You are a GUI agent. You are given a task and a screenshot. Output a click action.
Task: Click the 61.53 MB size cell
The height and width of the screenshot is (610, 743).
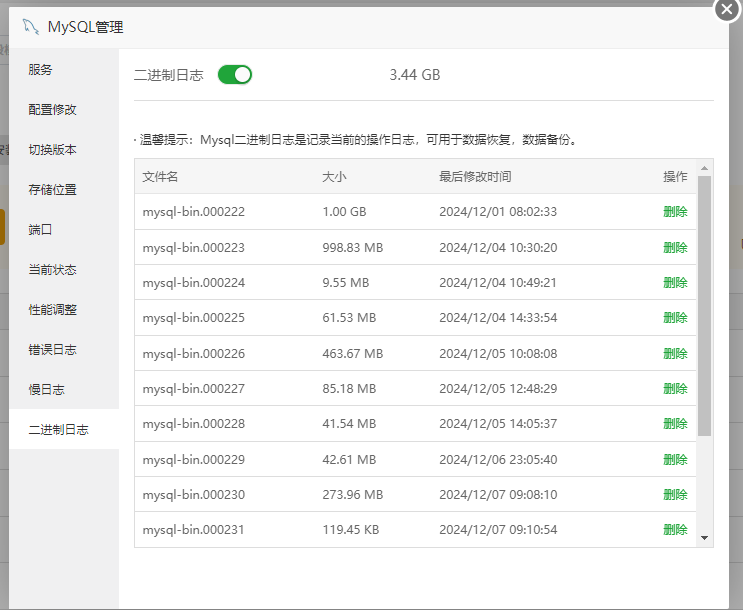pyautogui.click(x=349, y=318)
